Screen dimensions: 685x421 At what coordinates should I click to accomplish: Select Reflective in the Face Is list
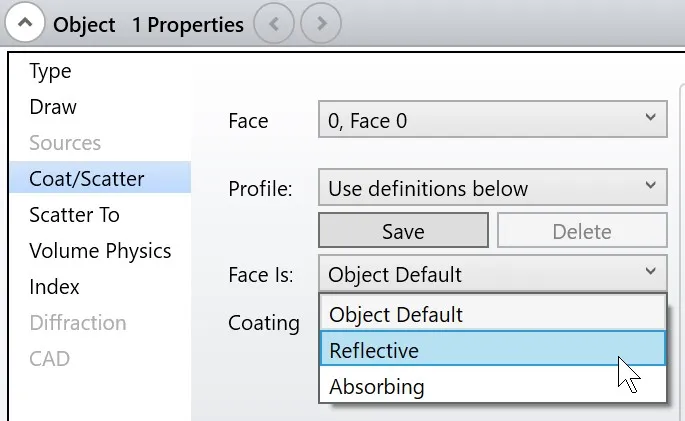click(374, 350)
